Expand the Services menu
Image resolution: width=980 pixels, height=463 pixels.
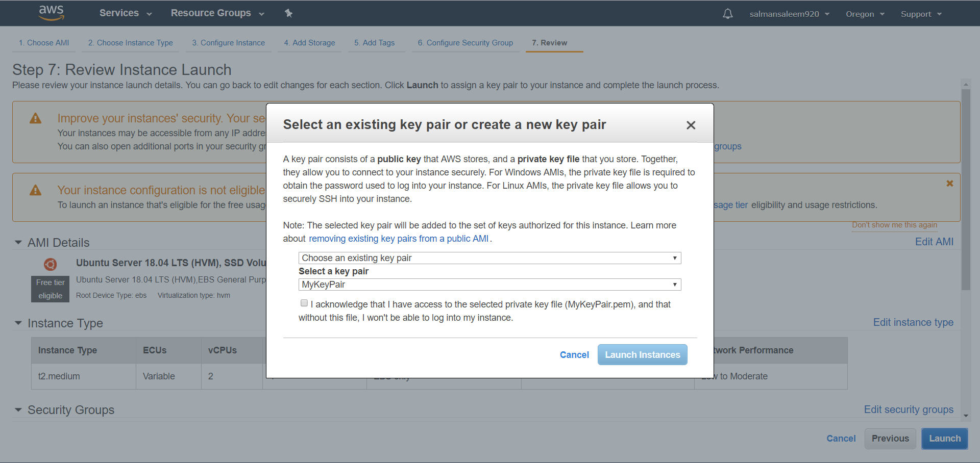[x=126, y=13]
